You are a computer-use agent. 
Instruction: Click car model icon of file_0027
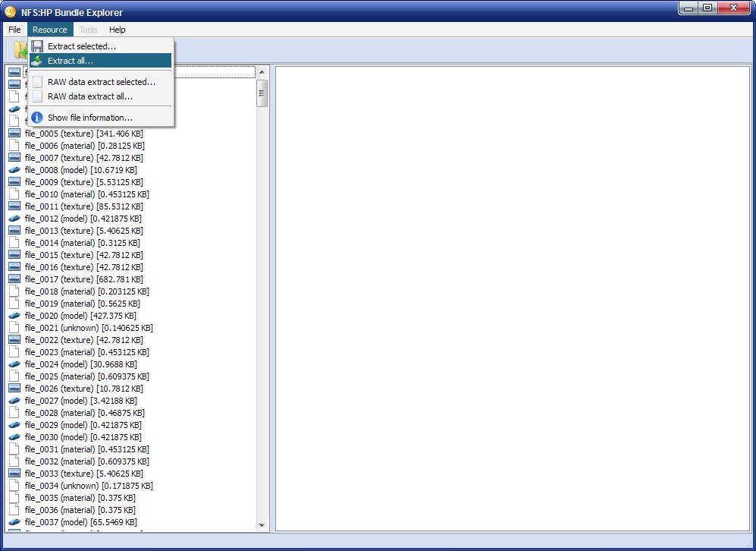[14, 401]
